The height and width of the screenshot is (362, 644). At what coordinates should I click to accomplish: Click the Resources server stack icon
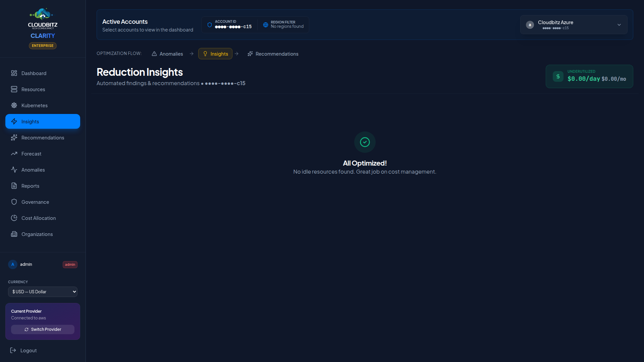point(14,89)
